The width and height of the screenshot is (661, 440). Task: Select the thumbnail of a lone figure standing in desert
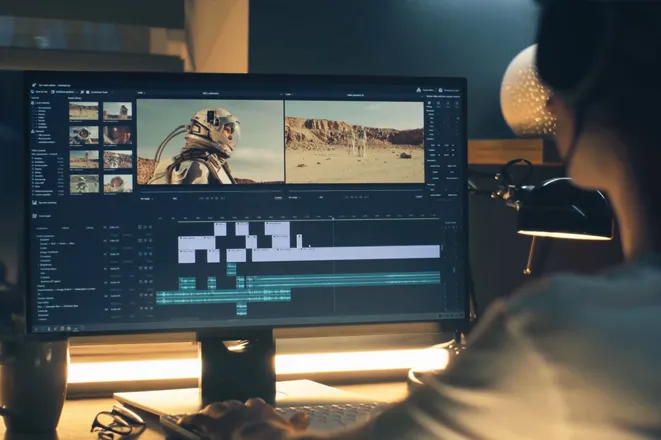click(x=83, y=160)
